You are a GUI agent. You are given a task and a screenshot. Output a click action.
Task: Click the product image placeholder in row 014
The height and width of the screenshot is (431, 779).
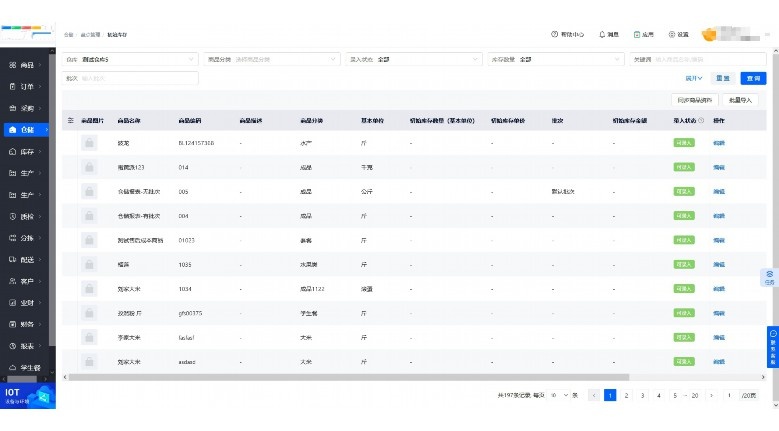[x=89, y=167]
